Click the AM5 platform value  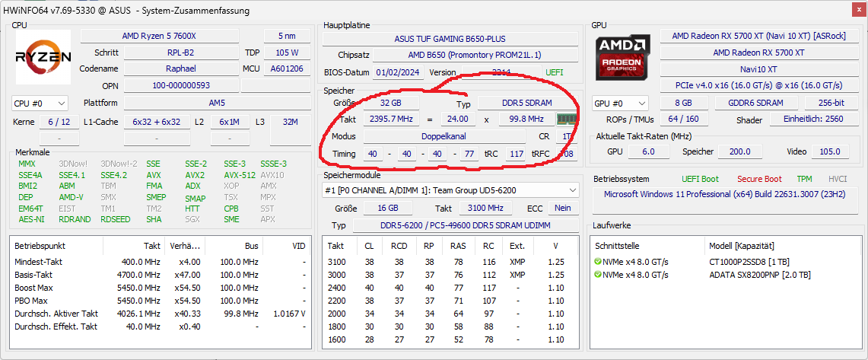pyautogui.click(x=217, y=103)
